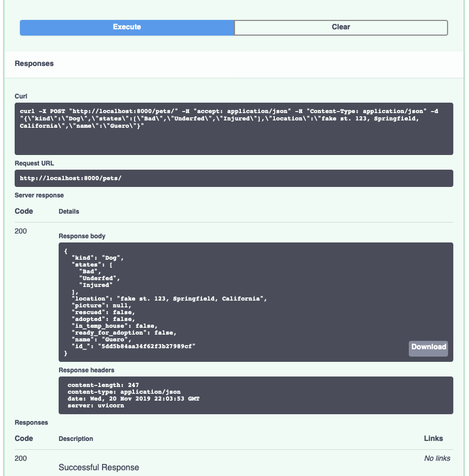Click Download to save the response body
Screen dimensions: 469x476
(428, 347)
